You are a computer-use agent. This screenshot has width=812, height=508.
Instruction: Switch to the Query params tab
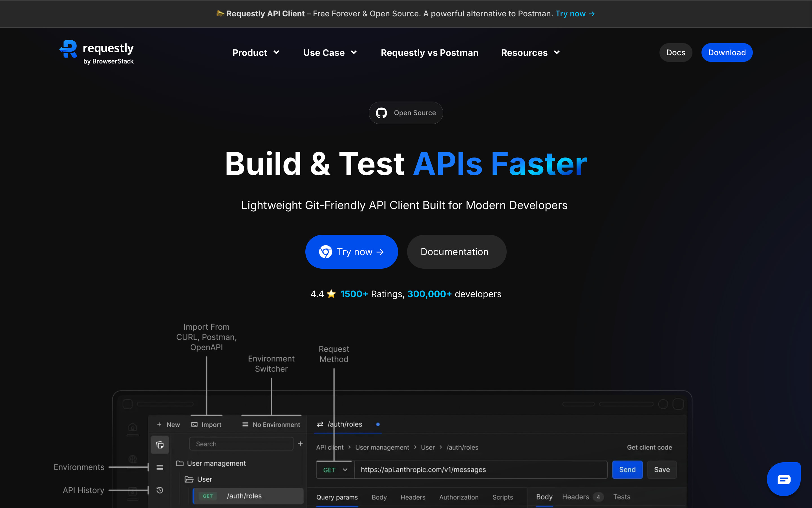click(337, 497)
